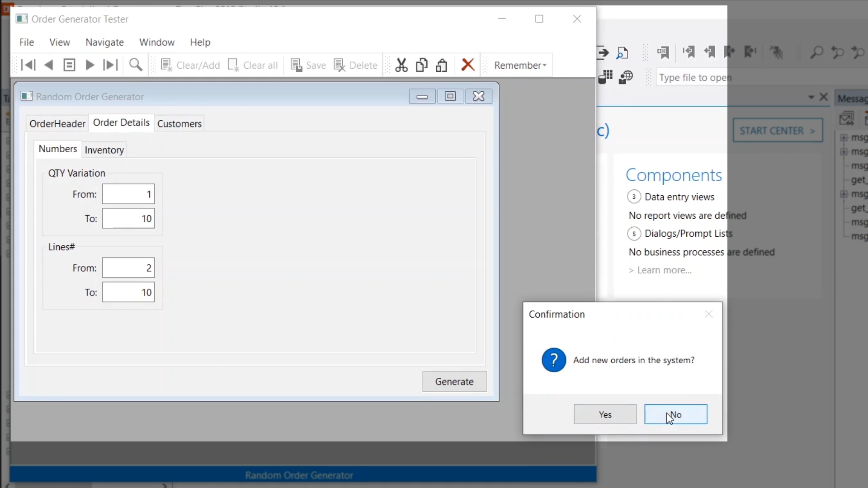Go to first record in toolbar
The image size is (868, 488).
pos(28,65)
